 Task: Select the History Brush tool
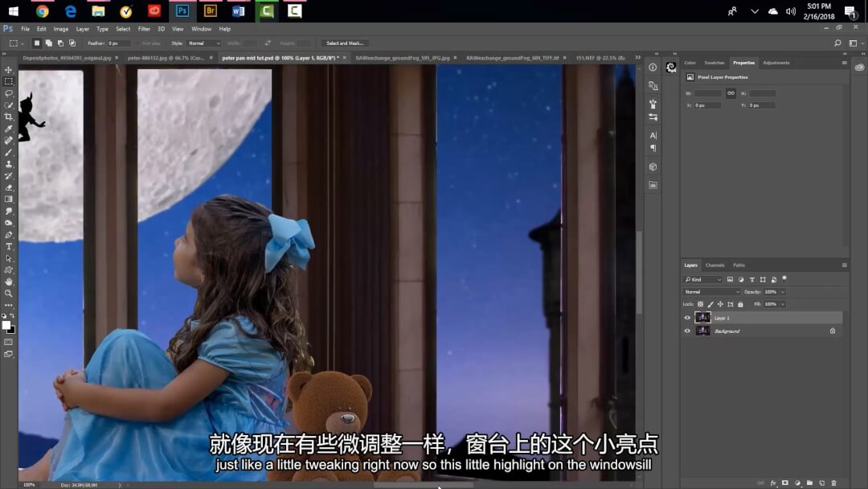9,176
